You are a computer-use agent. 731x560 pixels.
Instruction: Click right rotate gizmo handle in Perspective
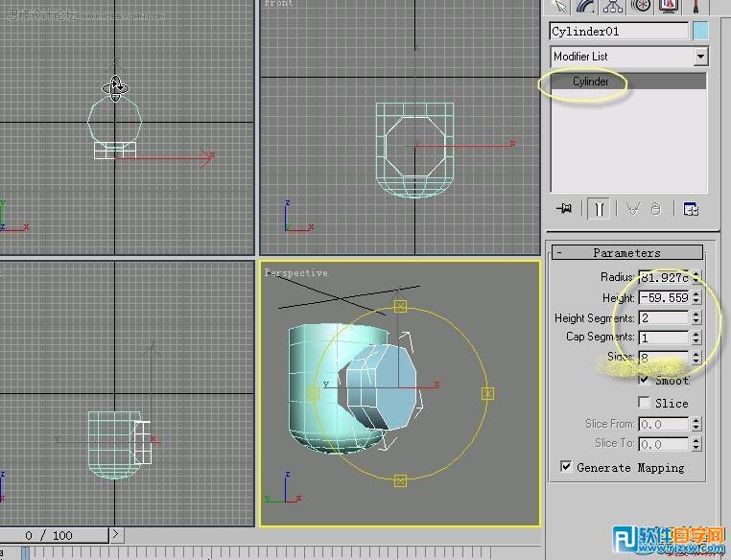click(487, 394)
